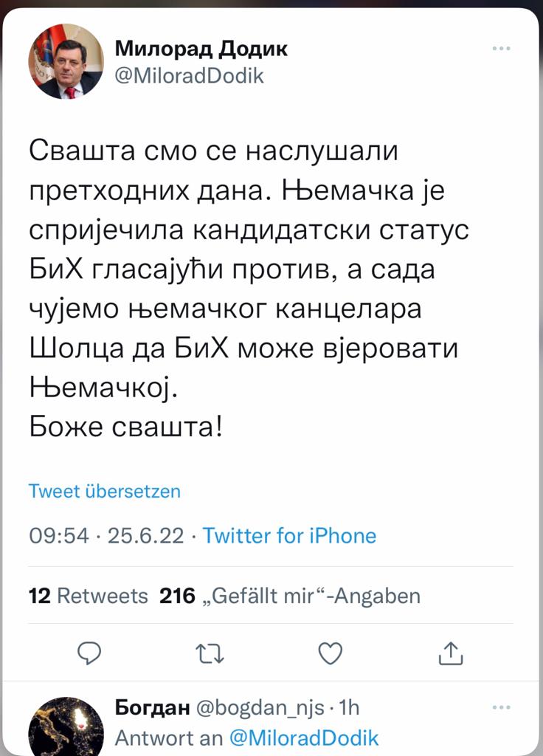Open three-dot menu on Dodik's tweet
543x756 pixels.
[501, 49]
